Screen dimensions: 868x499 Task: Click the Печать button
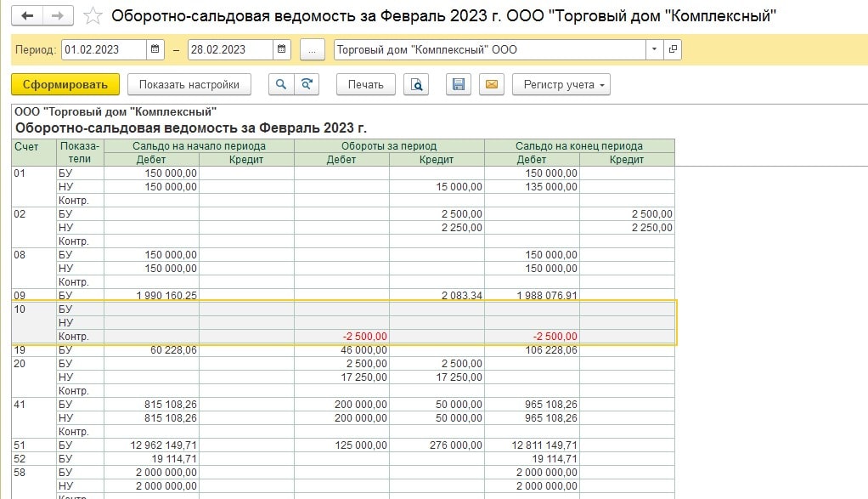pos(366,84)
